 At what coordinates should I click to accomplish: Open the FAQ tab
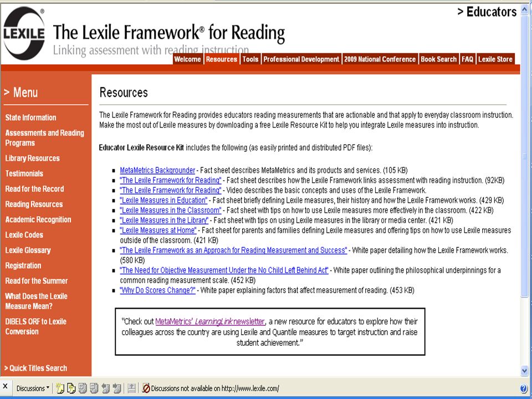click(x=467, y=59)
